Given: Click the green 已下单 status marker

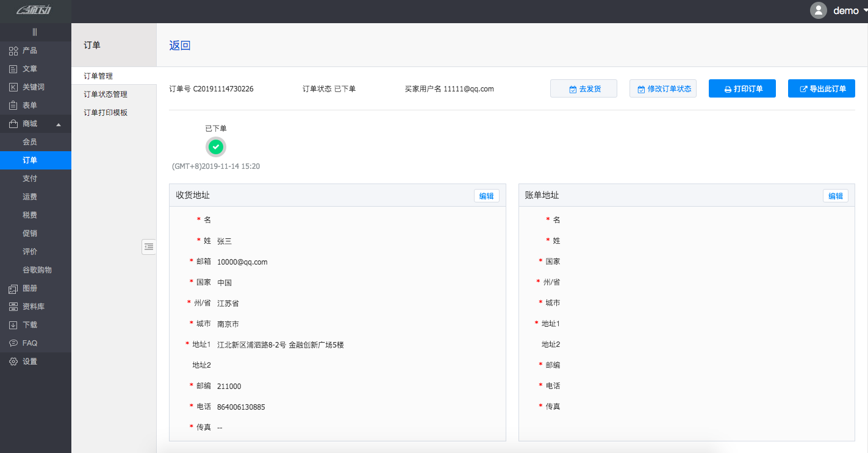Looking at the screenshot, I should (x=215, y=147).
